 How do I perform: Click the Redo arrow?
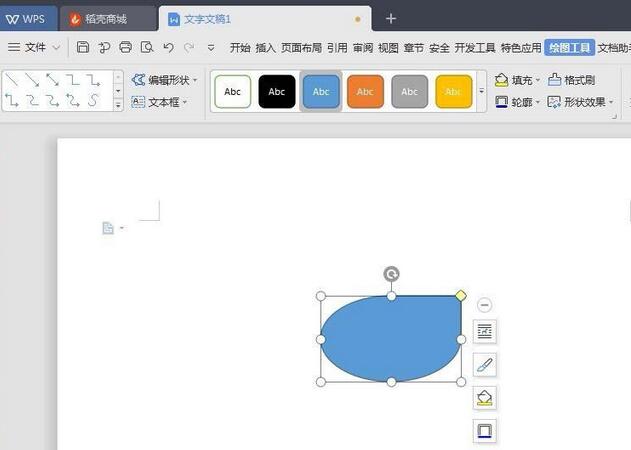(x=189, y=48)
